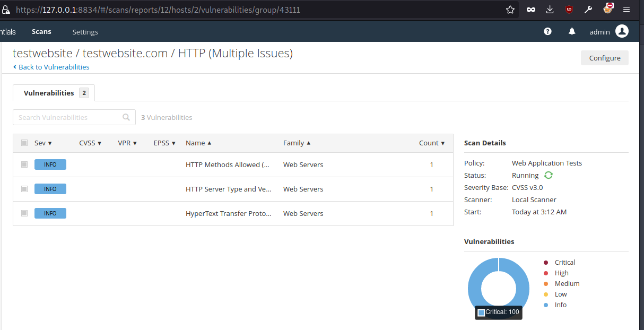The width and height of the screenshot is (644, 330).
Task: Check the HTTP Methods Allowed row checkbox
Action: [x=24, y=164]
